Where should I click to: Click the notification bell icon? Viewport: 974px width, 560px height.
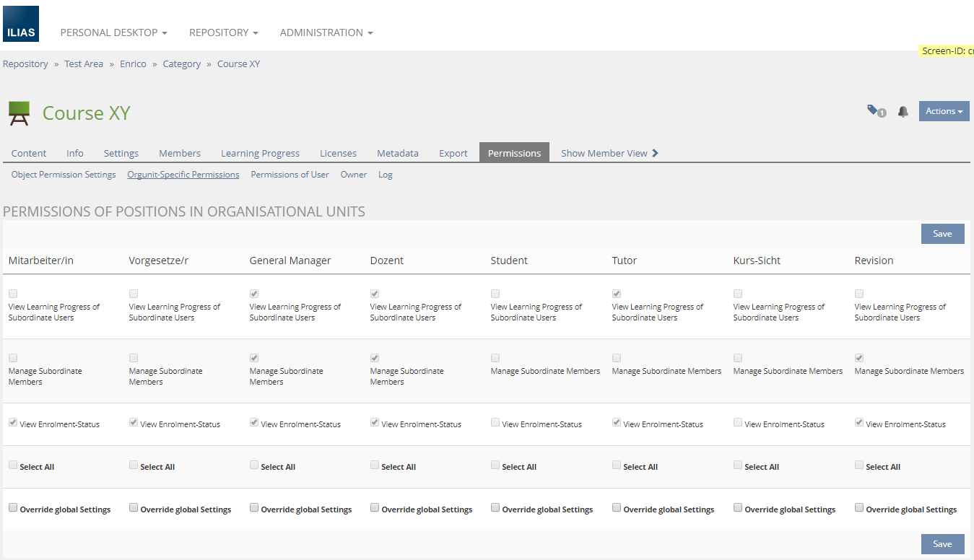click(903, 112)
